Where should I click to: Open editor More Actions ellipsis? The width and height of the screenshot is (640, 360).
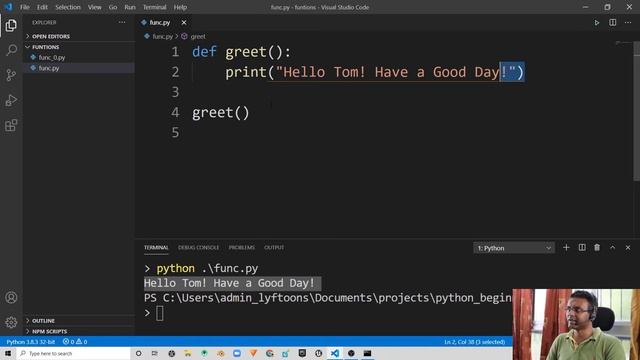628,22
